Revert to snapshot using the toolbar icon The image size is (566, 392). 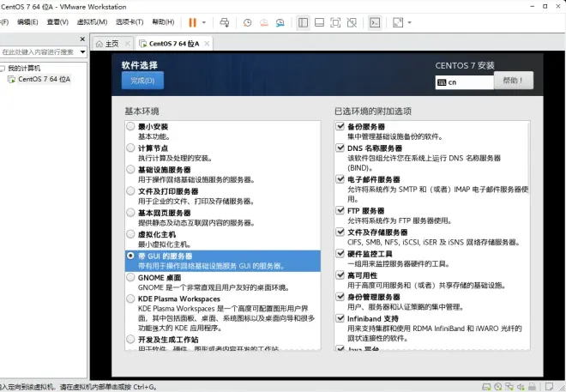tap(264, 23)
